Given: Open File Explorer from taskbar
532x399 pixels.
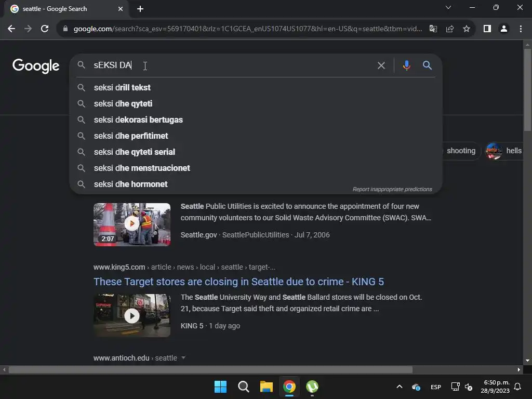Looking at the screenshot, I should pos(267,387).
